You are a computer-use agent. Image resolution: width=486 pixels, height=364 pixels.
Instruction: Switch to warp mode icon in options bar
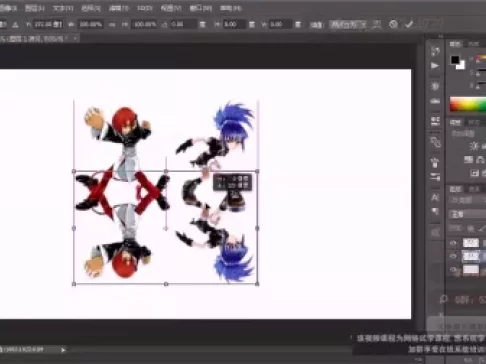tap(377, 24)
